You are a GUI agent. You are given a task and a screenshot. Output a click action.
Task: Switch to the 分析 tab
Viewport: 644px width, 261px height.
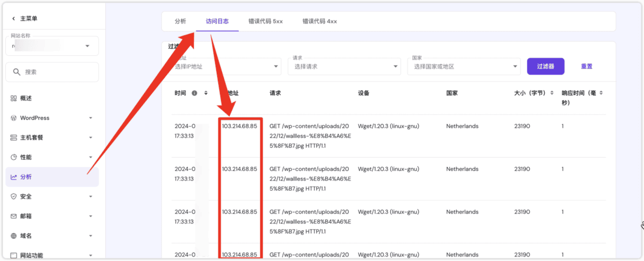coord(180,21)
